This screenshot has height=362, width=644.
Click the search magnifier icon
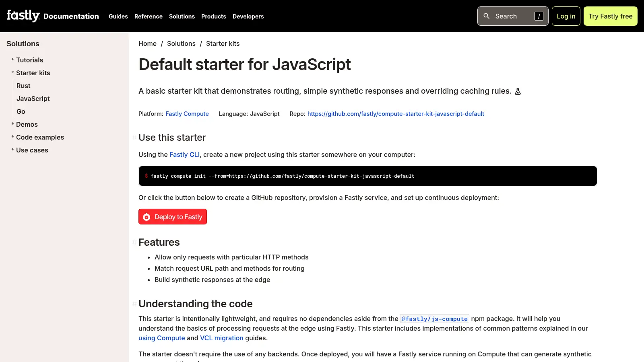pyautogui.click(x=487, y=16)
